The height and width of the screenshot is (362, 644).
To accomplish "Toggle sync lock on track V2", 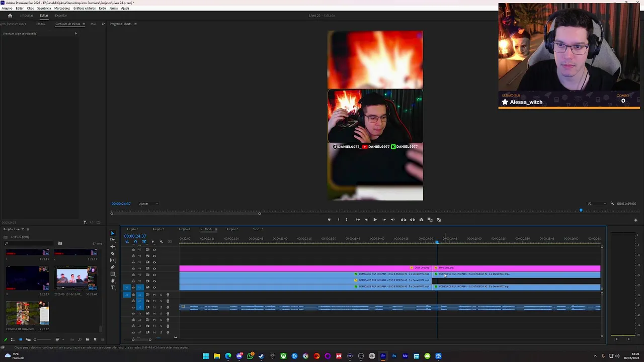I will pos(147,281).
